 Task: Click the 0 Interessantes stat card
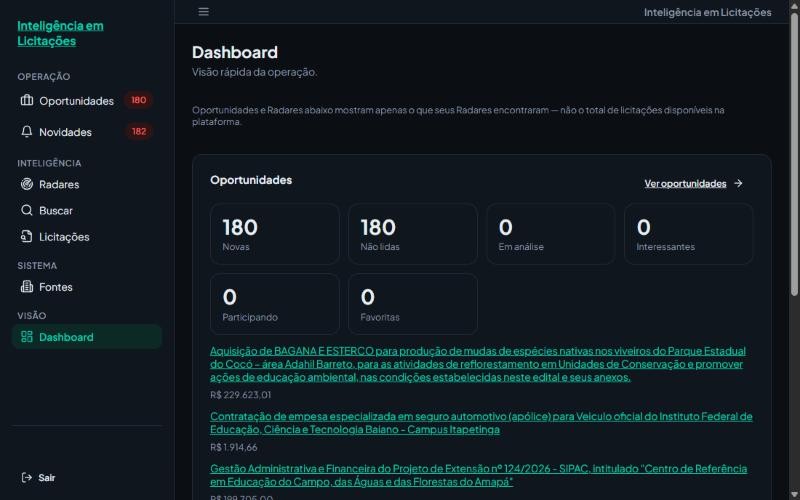pos(688,234)
